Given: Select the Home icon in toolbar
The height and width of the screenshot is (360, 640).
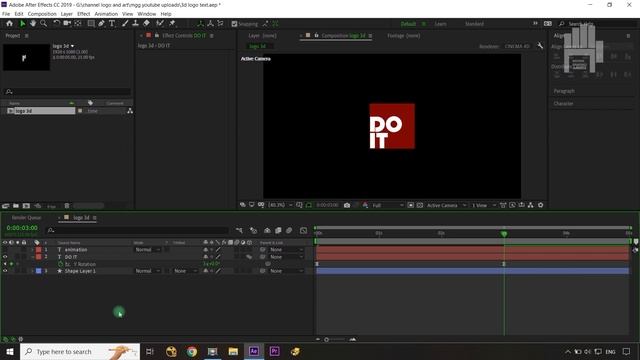Looking at the screenshot, I should point(9,24).
